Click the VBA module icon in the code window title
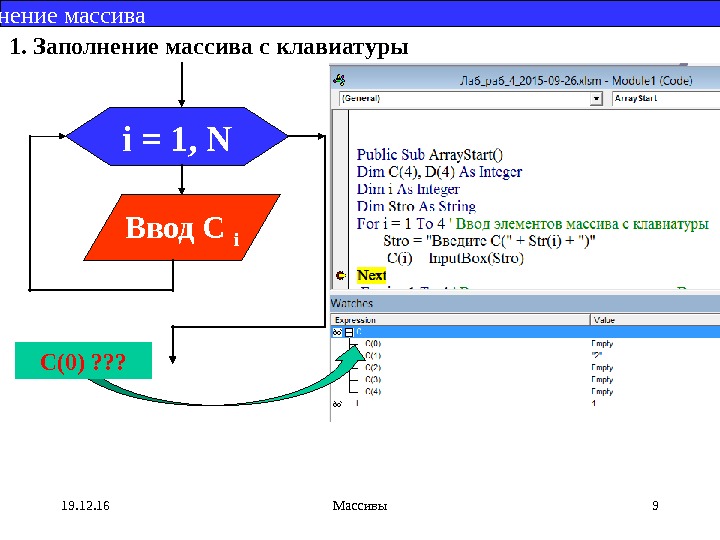Viewport: 720px width, 540px height. pos(339,80)
